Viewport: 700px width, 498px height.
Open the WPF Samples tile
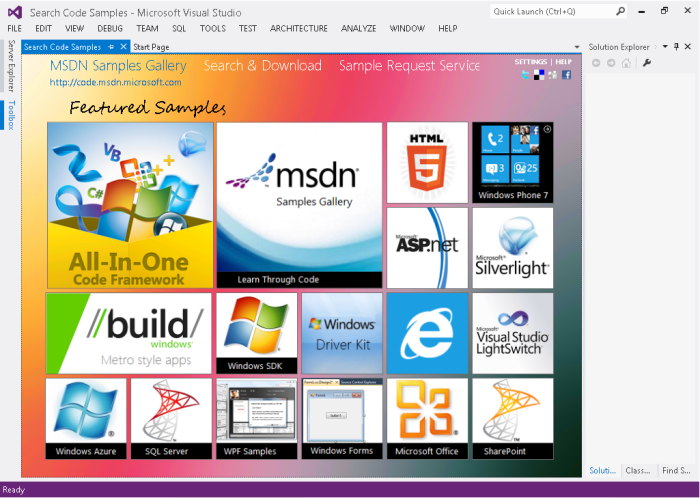click(257, 419)
